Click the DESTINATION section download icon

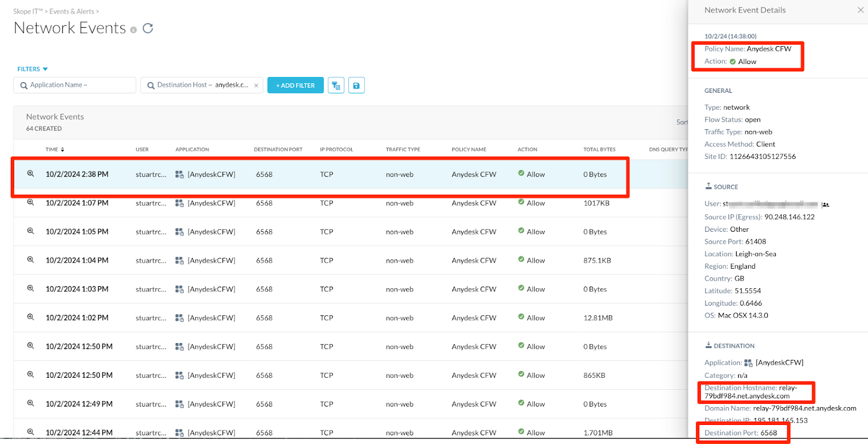tap(709, 345)
